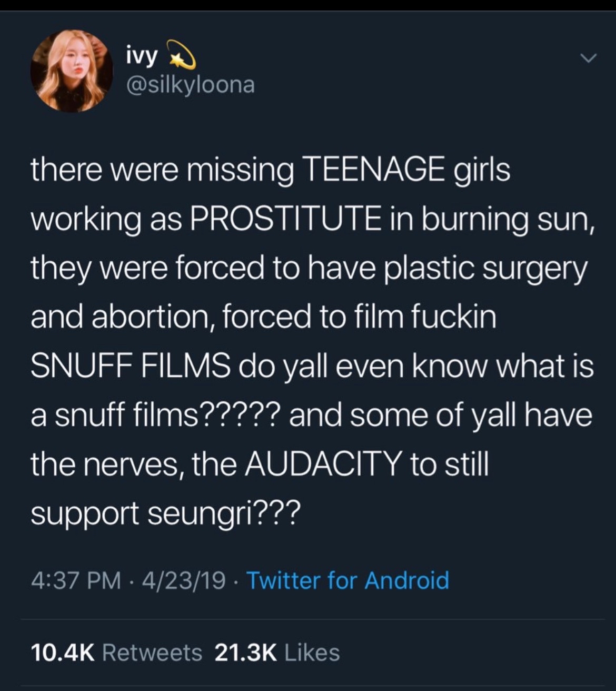616x691 pixels.
Task: Click the display name ivy
Action: pos(141,57)
